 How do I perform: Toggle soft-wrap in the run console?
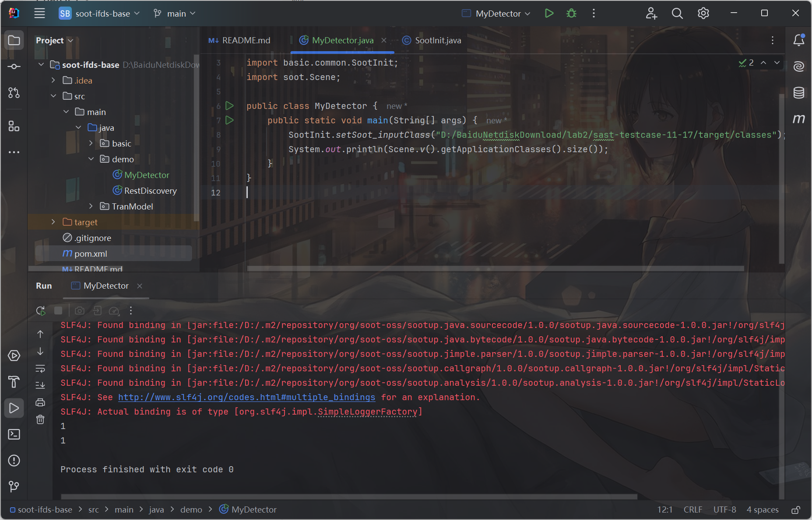(40, 369)
